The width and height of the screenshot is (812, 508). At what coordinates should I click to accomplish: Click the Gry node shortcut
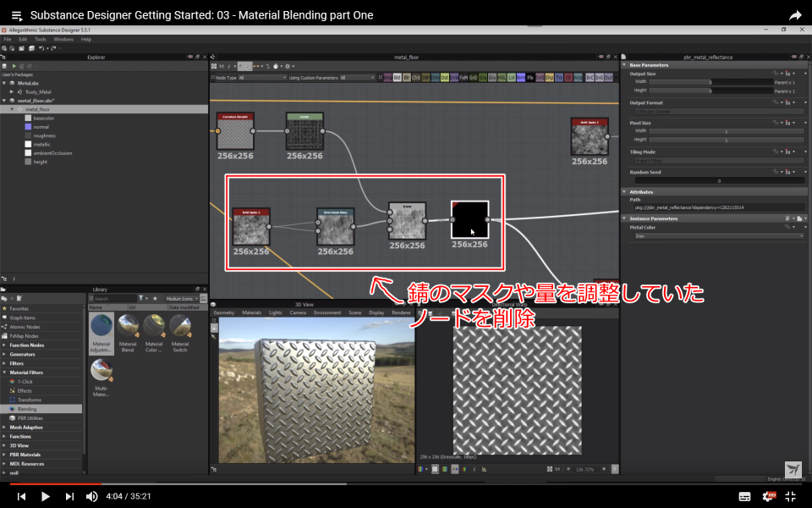(x=492, y=77)
